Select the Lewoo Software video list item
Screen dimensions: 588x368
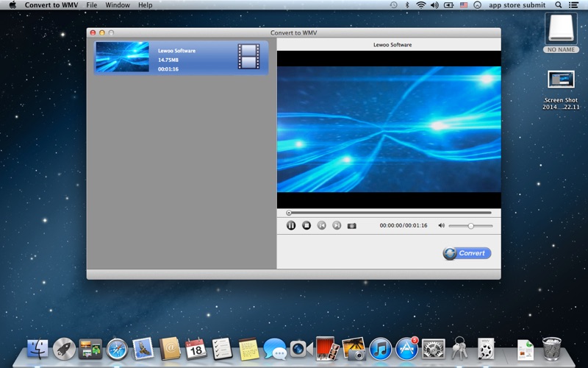[181, 57]
